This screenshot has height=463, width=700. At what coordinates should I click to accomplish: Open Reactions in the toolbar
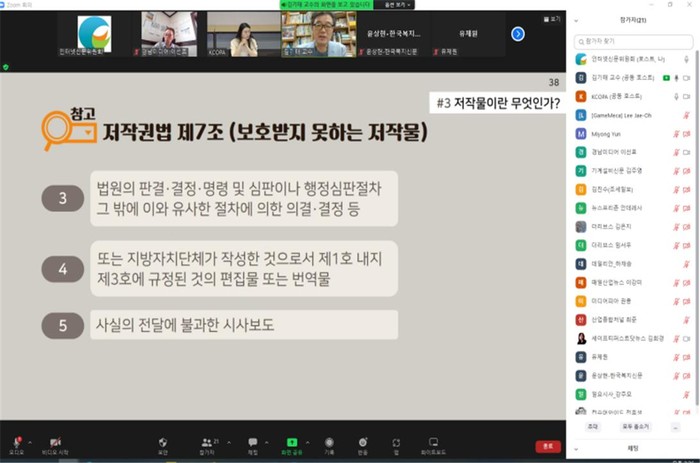click(363, 443)
